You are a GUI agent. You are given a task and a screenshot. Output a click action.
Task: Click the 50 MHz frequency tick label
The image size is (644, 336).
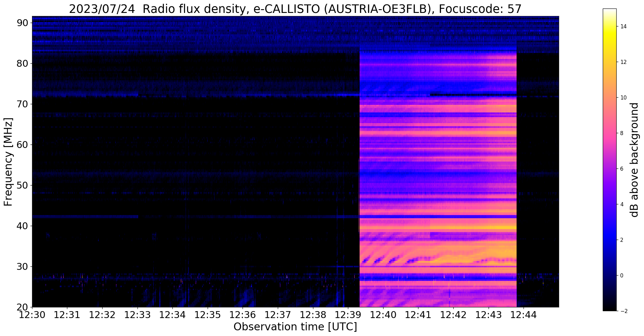tap(23, 185)
